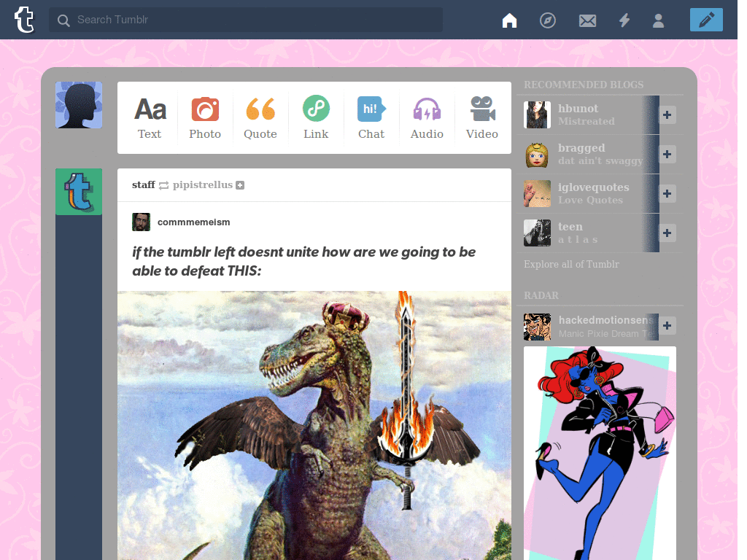Create a new Link post

coord(316,117)
